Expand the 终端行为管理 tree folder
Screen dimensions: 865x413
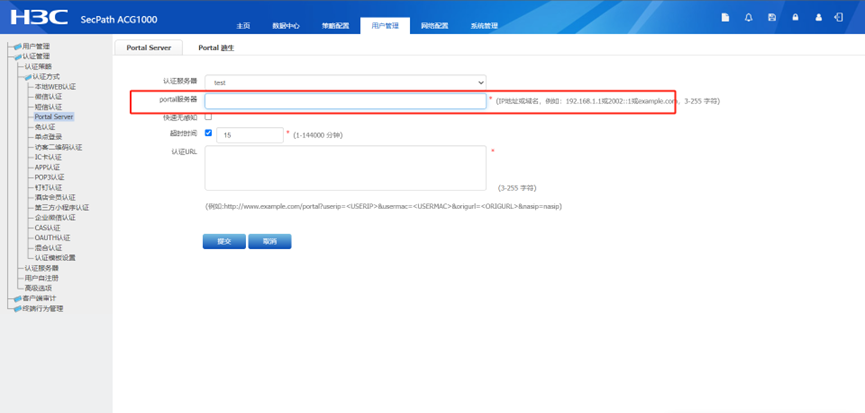[x=18, y=309]
